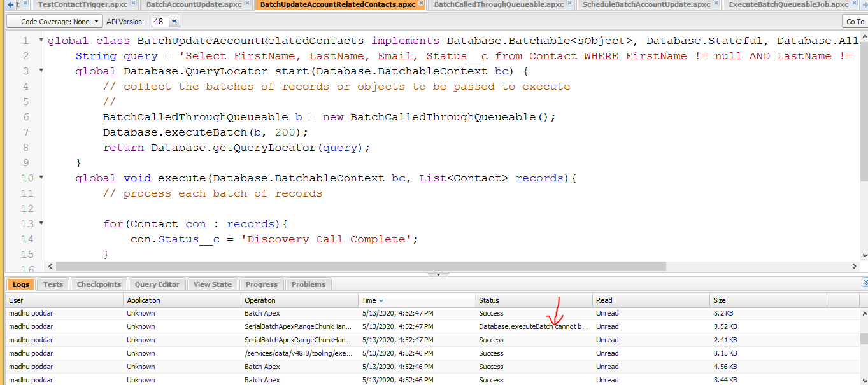Switch to the BatchCalledThroughQueueable.apxc tab
Screen dimensions: 868x385
click(500, 3)
